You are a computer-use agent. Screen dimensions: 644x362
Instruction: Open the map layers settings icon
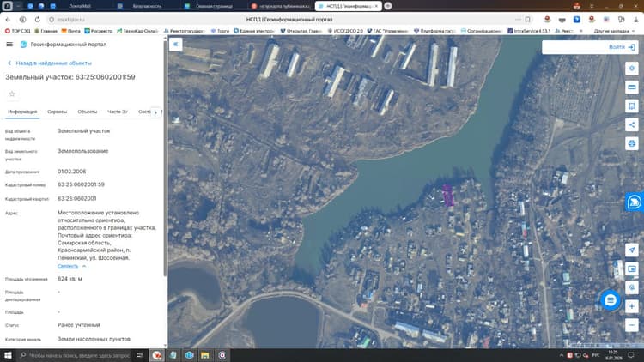tap(632, 69)
